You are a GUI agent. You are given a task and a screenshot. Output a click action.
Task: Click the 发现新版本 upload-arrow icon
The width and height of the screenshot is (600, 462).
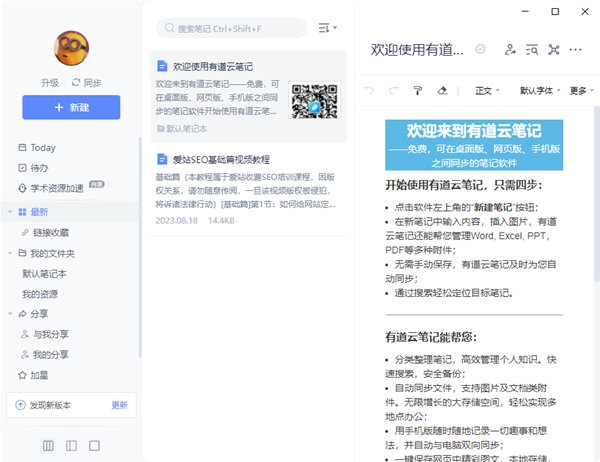(20, 405)
